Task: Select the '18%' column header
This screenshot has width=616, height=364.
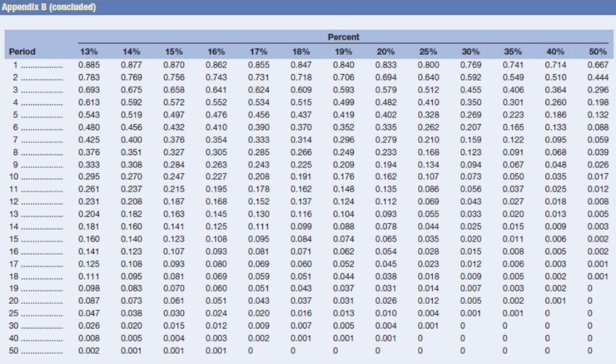Action: pos(301,52)
